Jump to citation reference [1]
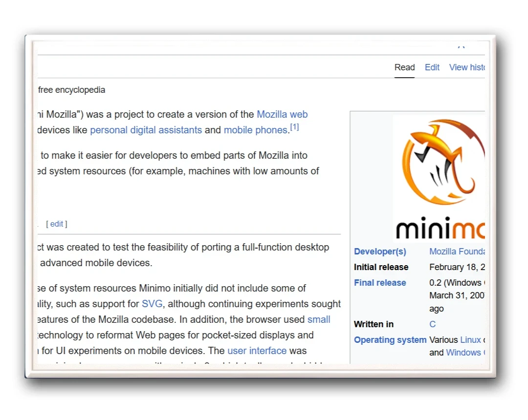This screenshot has width=528, height=420. (294, 127)
